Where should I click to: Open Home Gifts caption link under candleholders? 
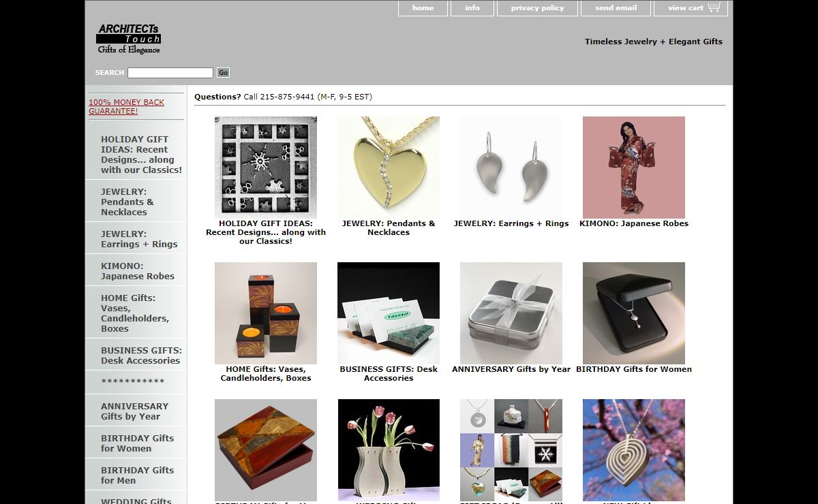[266, 374]
